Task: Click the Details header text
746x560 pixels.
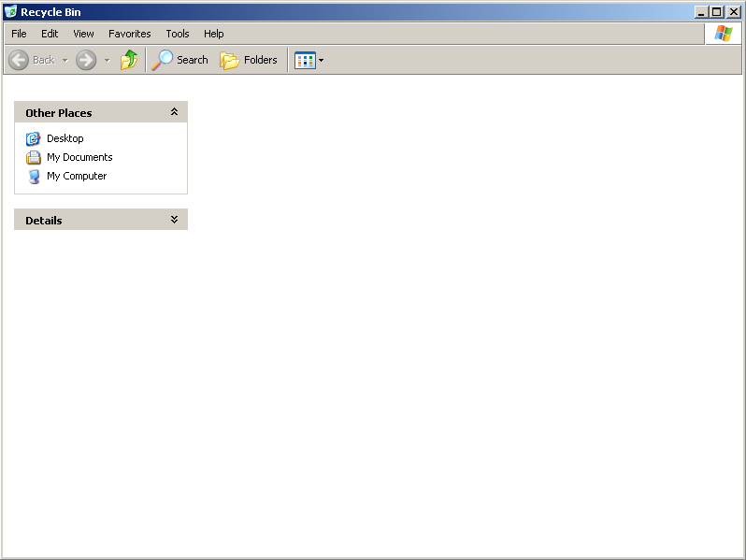Action: [44, 221]
